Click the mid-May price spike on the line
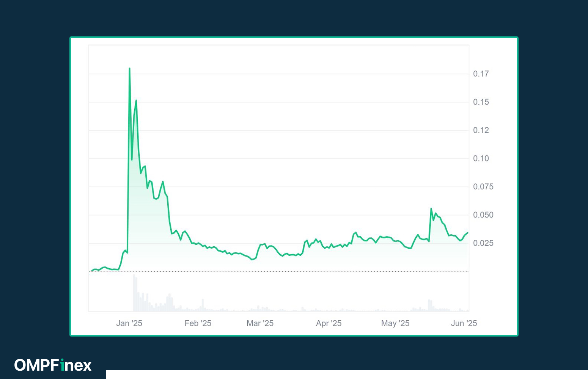This screenshot has height=379, width=588. point(431,209)
